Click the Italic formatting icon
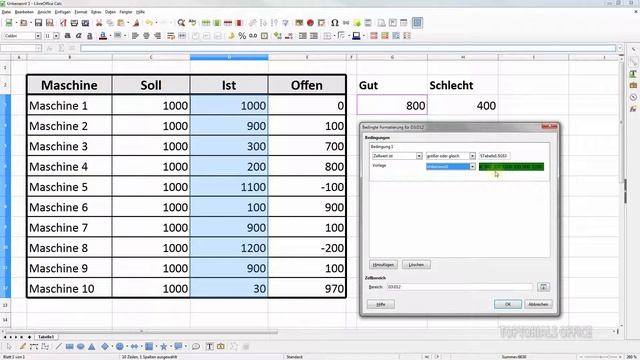640x360 pixels. 79,36
